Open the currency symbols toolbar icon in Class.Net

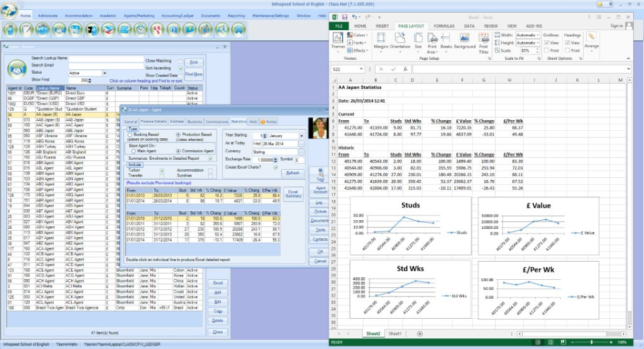coord(157,30)
